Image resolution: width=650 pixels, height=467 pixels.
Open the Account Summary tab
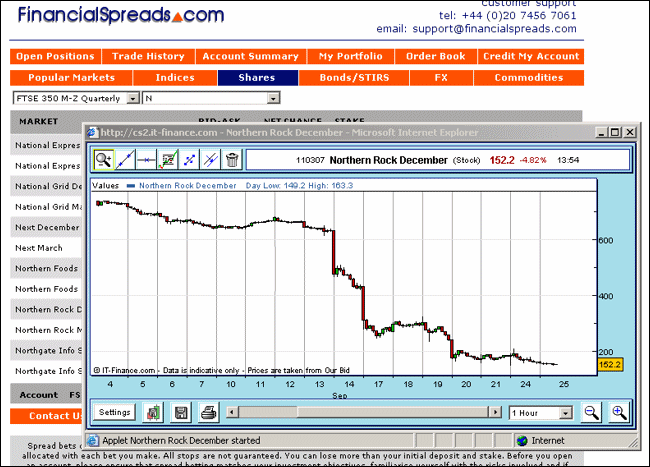(251, 56)
